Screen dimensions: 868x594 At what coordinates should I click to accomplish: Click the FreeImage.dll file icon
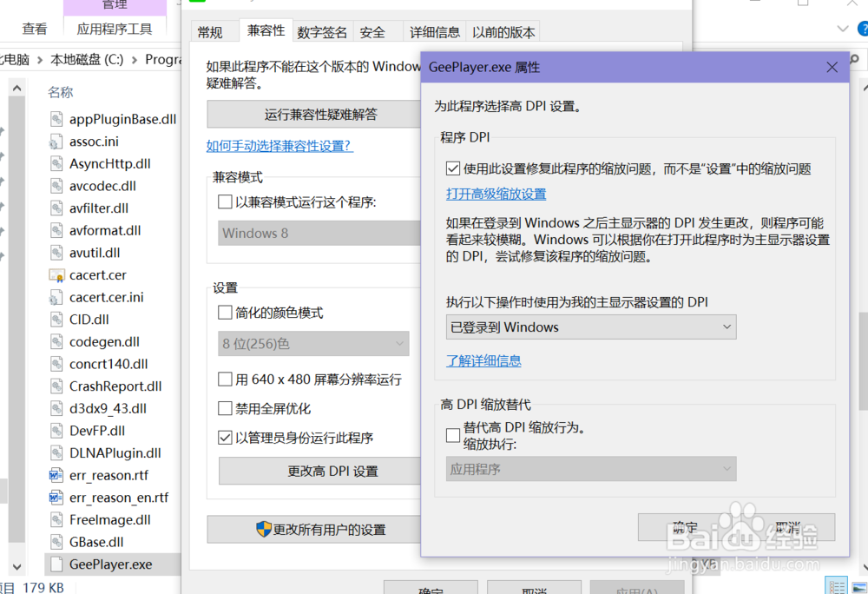pos(56,520)
